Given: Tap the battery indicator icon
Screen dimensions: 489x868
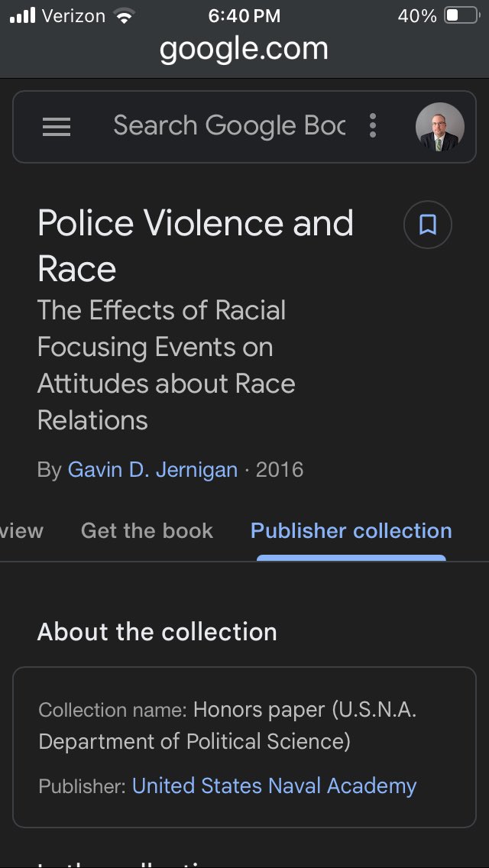Looking at the screenshot, I should pyautogui.click(x=462, y=15).
